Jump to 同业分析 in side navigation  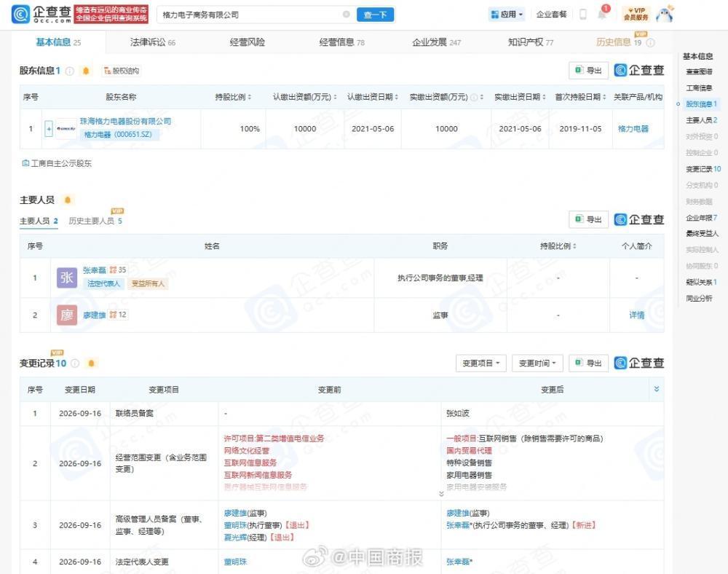699,298
